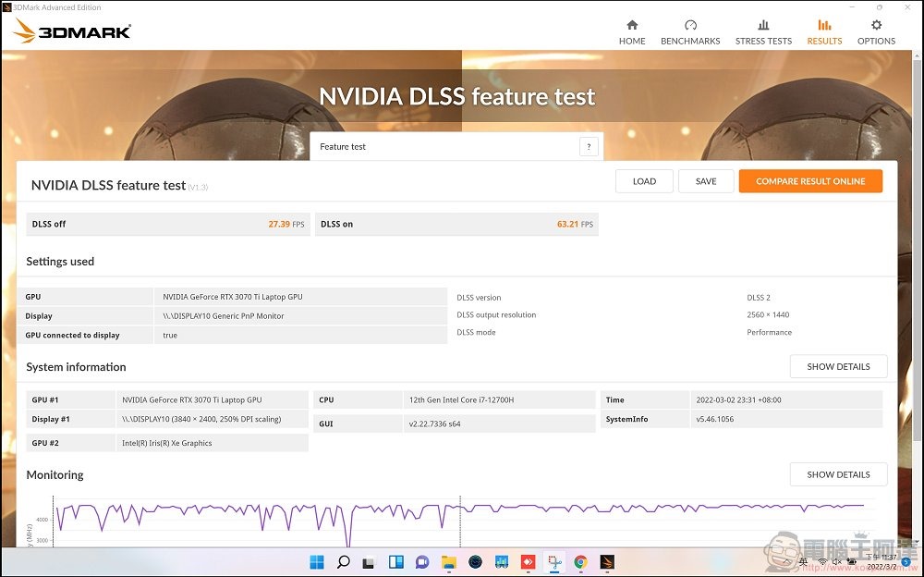Open File Explorer from taskbar
This screenshot has width=924, height=577.
448,562
